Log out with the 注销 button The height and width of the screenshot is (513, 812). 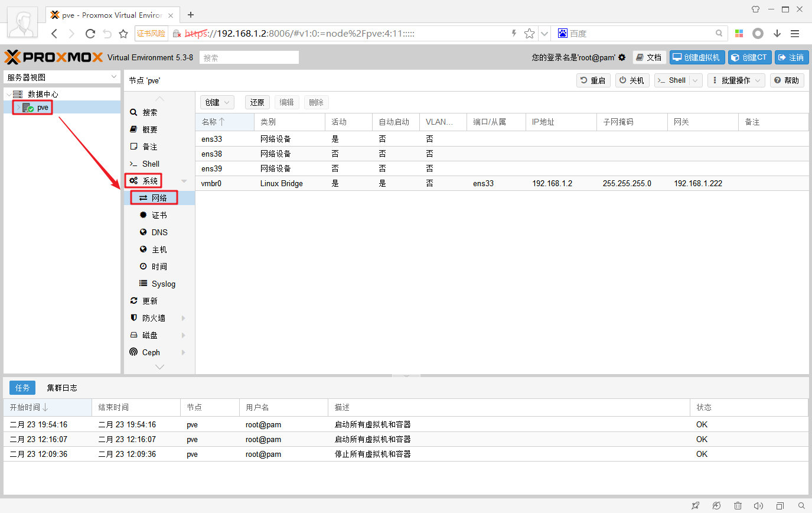pyautogui.click(x=791, y=57)
